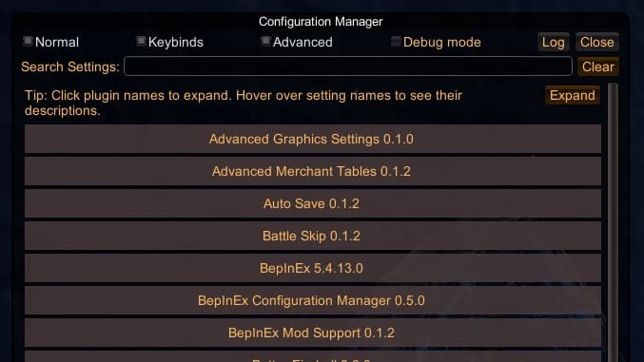Image resolution: width=644 pixels, height=362 pixels.
Task: Expand the partially visible plugin at the bottom of the list
Action: click(313, 356)
